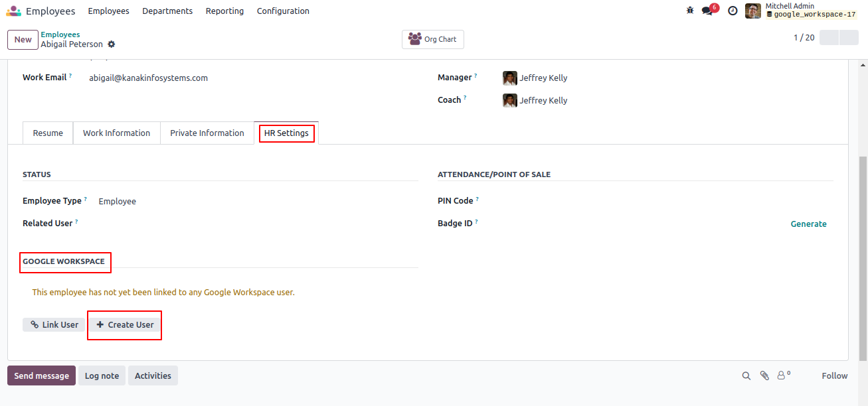
Task: Open the Departments menu
Action: (x=167, y=11)
